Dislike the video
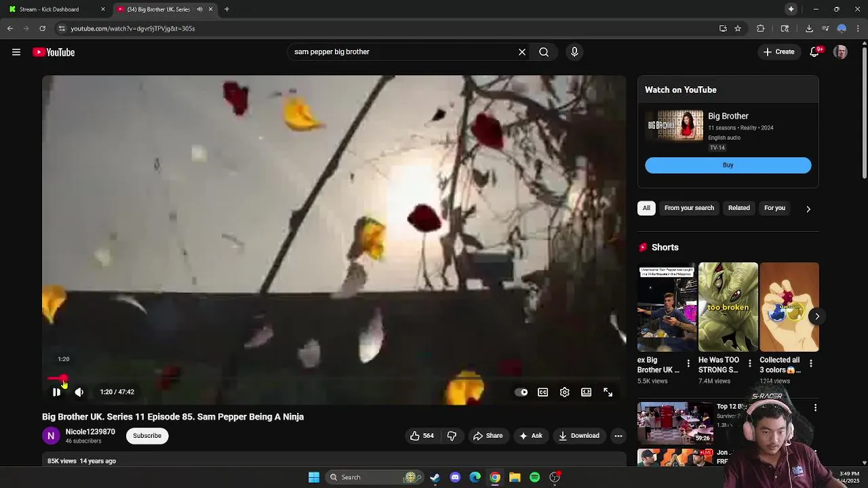Screen dimensions: 868x488 point(452,436)
